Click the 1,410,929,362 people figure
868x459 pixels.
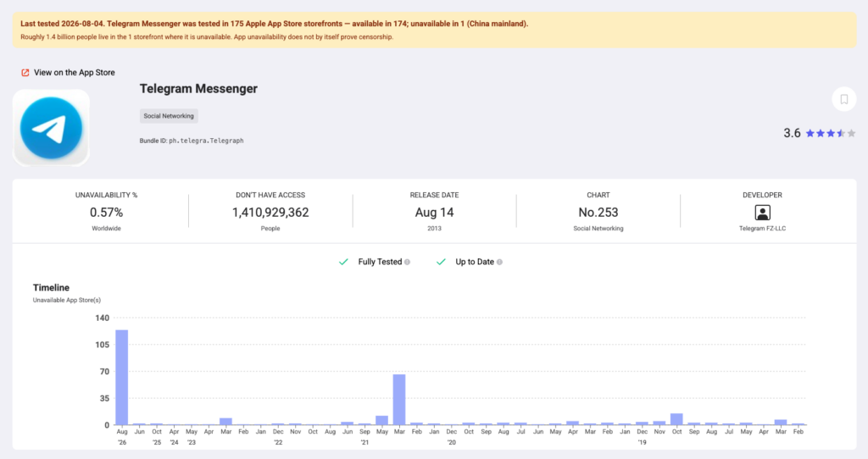point(270,213)
